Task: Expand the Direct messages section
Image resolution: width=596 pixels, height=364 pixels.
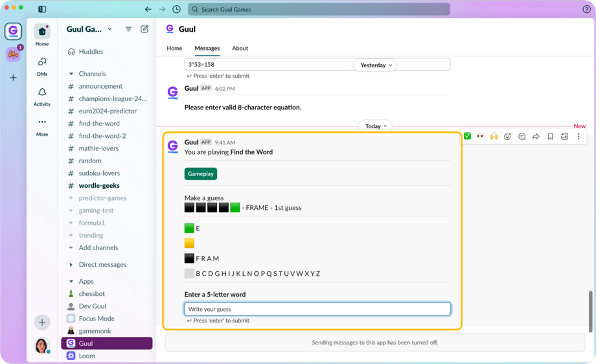Action: [71, 264]
